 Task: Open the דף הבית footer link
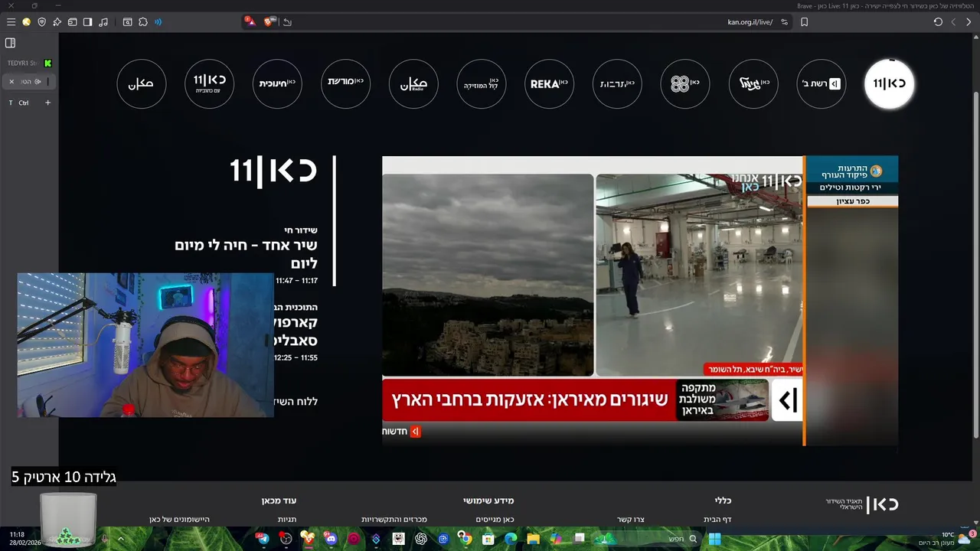tap(717, 520)
